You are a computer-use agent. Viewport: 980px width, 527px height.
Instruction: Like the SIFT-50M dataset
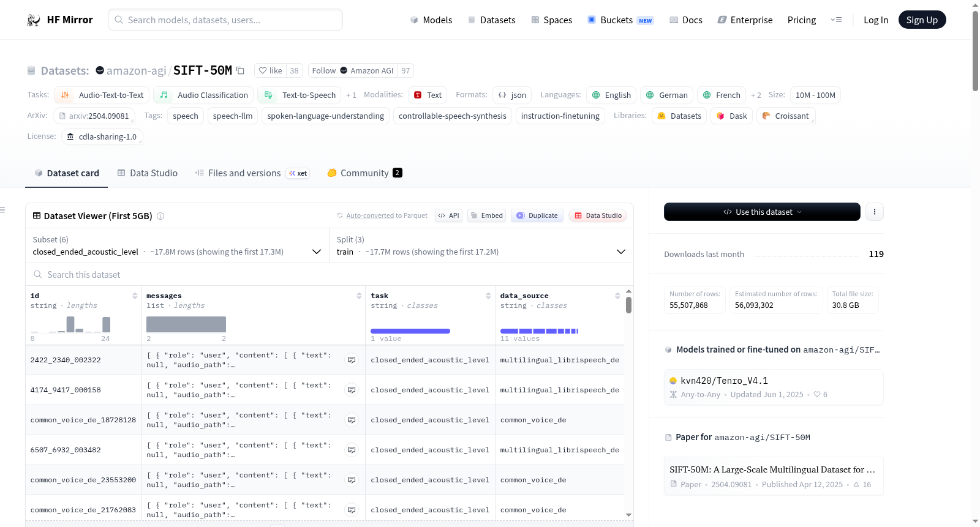pyautogui.click(x=270, y=71)
